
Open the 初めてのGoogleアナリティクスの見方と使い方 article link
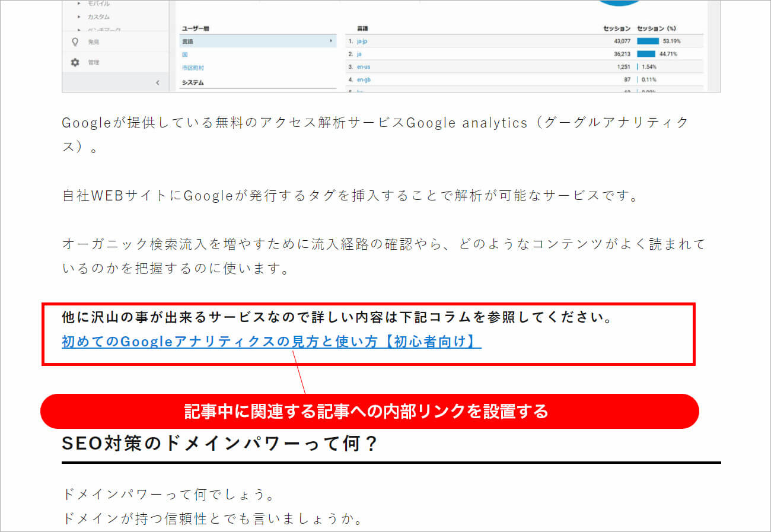click(x=272, y=342)
